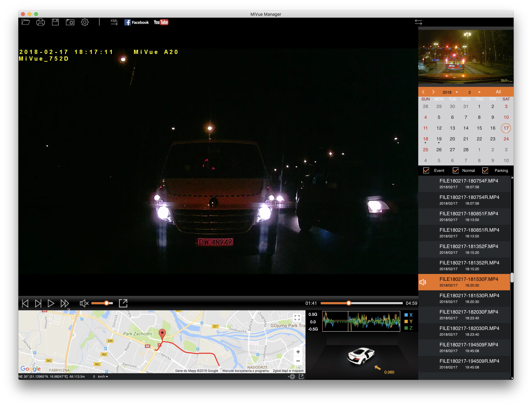Select FILE180217-181352R.MP4
This screenshot has height=406, width=532.
(464, 266)
